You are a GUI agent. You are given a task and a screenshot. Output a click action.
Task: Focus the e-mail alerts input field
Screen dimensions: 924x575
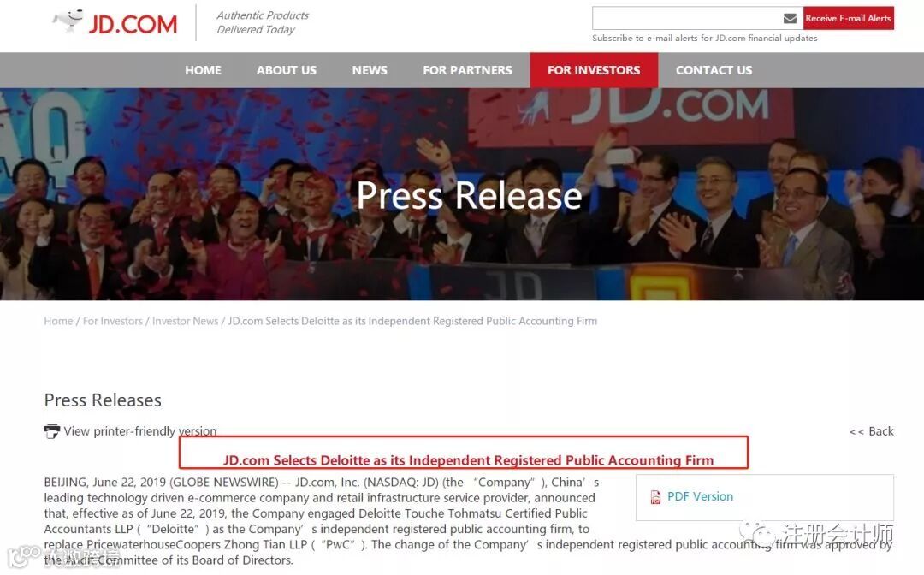click(x=687, y=18)
